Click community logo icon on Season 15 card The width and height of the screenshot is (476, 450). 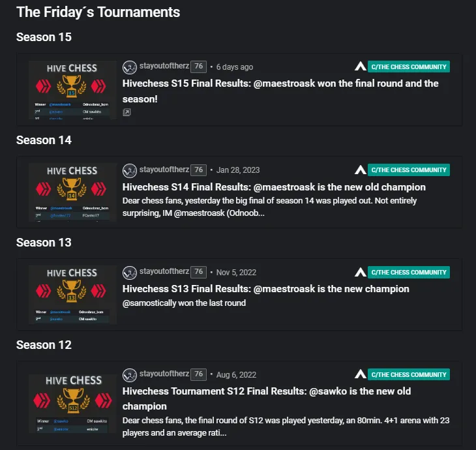coord(360,67)
